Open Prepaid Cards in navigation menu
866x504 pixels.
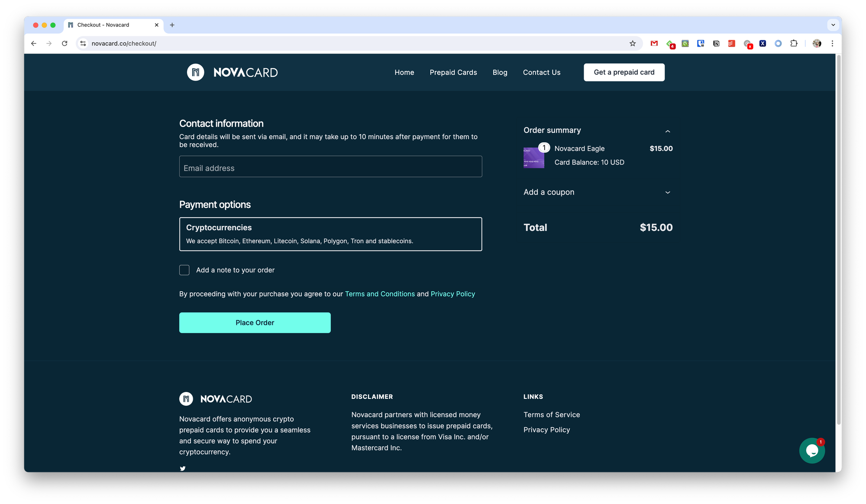point(453,72)
